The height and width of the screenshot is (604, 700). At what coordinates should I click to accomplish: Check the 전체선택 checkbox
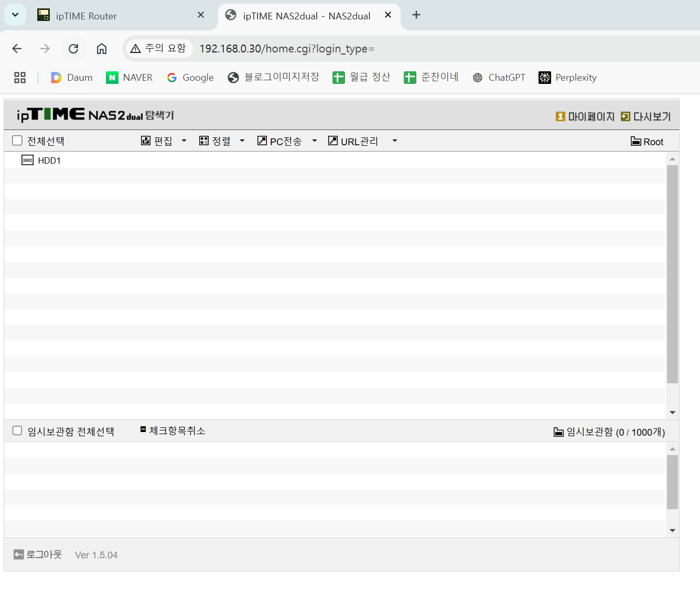tap(17, 141)
